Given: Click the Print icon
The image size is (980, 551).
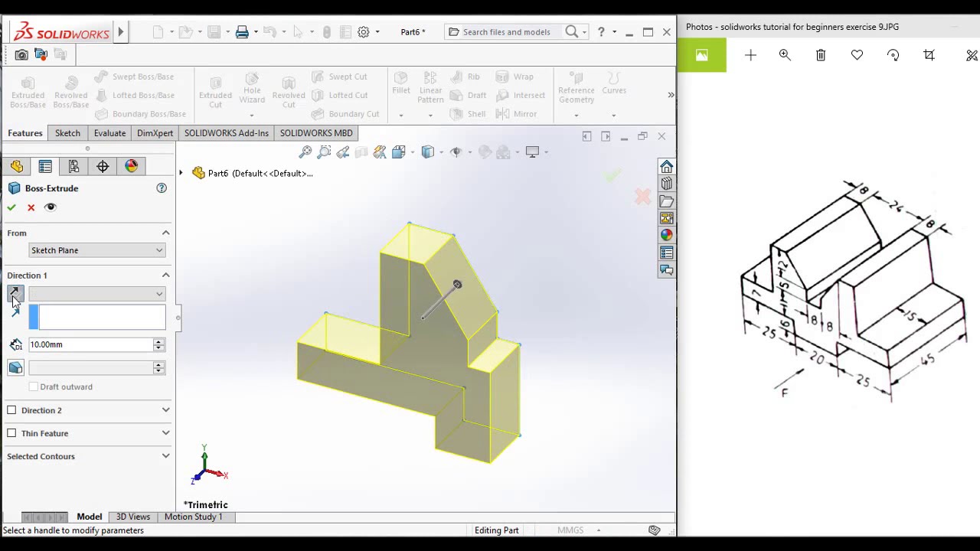Looking at the screenshot, I should (x=242, y=32).
